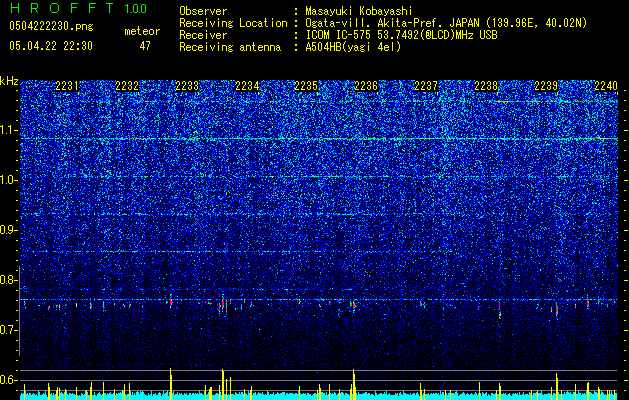629x400 pixels.
Task: Click the Receiver field label
Action: tap(203, 35)
